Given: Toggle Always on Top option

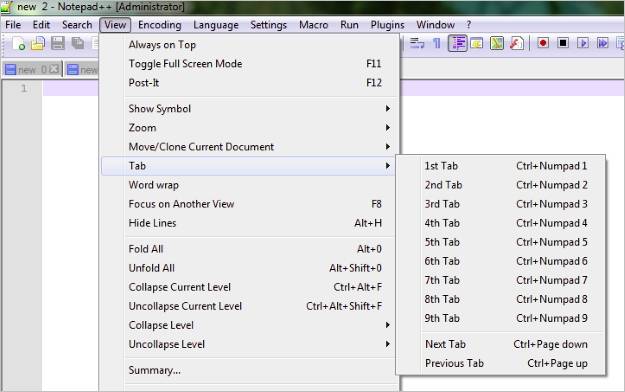Looking at the screenshot, I should click(248, 45).
